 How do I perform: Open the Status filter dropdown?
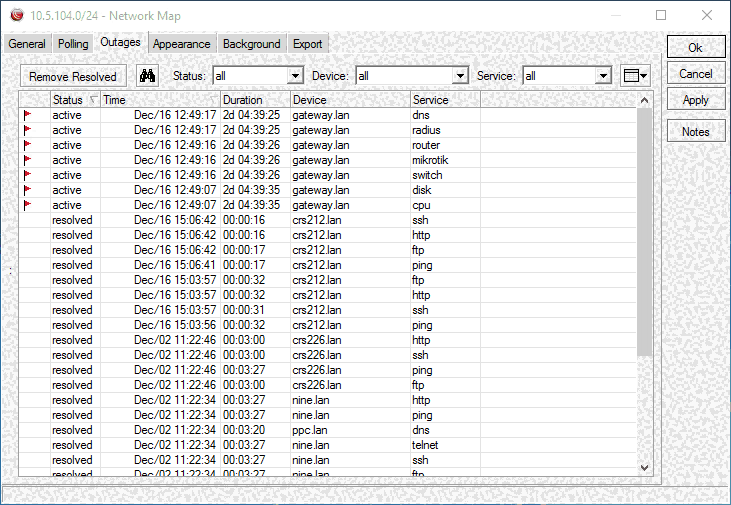295,76
